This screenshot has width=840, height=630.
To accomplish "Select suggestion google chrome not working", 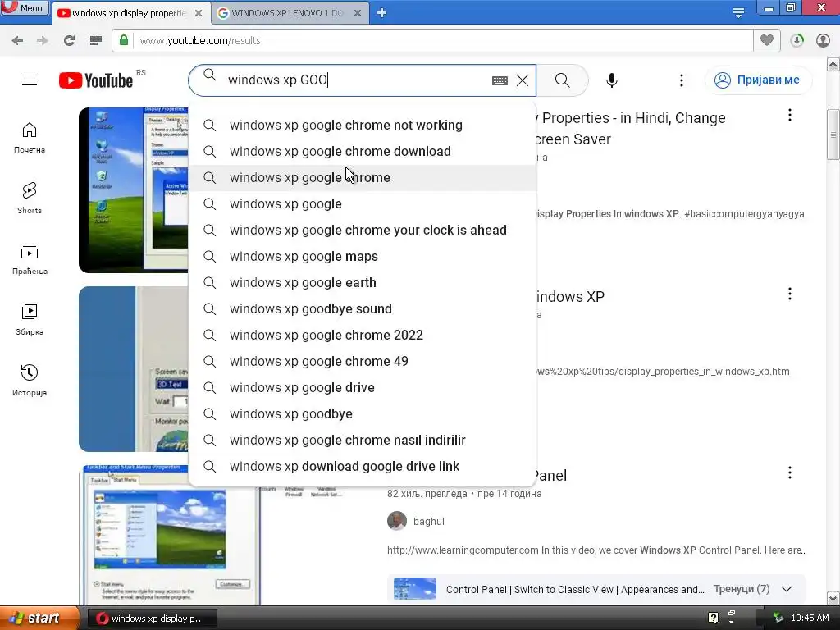I will coord(362,125).
